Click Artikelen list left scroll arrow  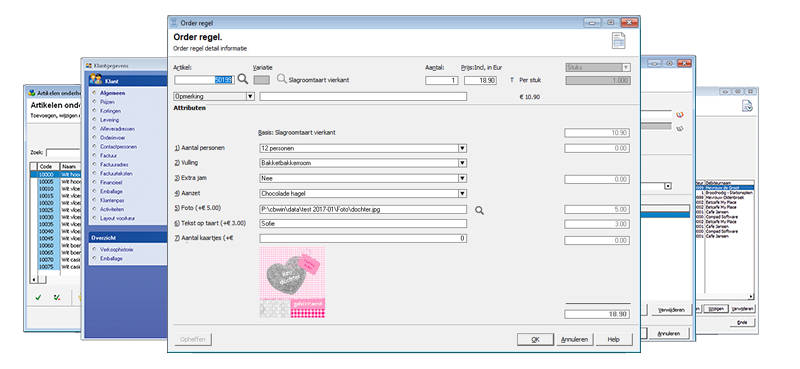[x=34, y=279]
